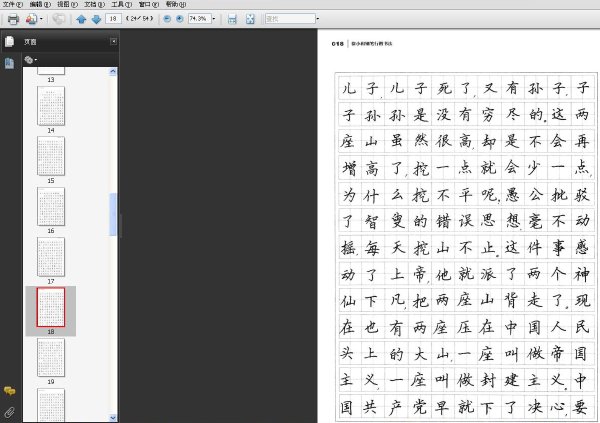Open the zoom level dropdown arrow
Screen dimensions: 600x423
214,18
